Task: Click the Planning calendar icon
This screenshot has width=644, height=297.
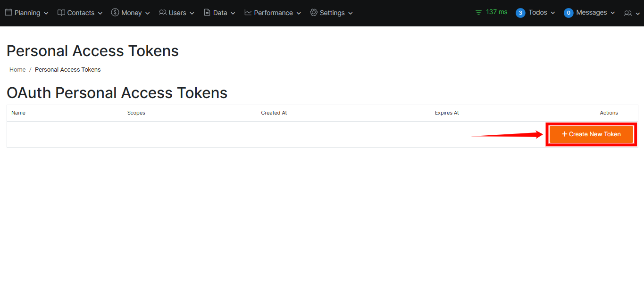Action: pyautogui.click(x=8, y=13)
